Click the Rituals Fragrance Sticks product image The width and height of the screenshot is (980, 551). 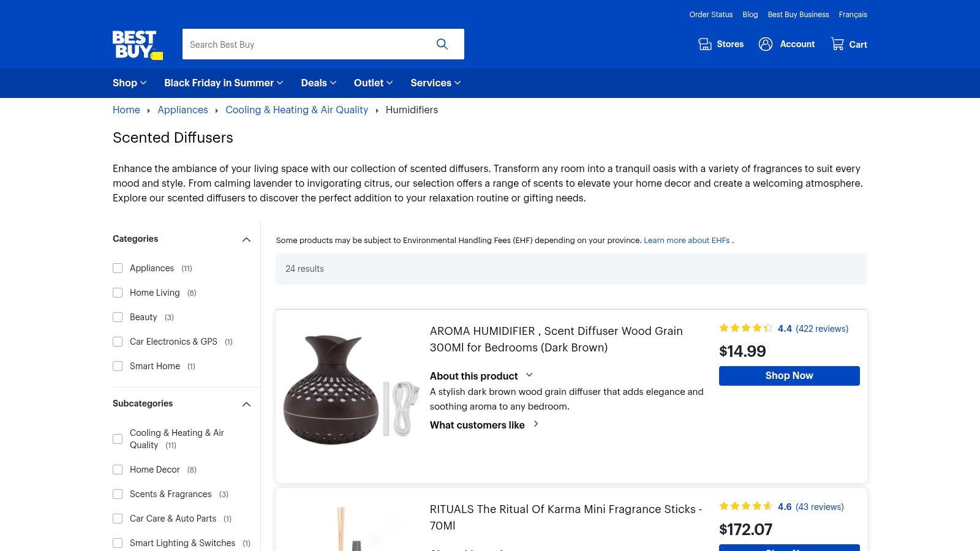pyautogui.click(x=352, y=528)
